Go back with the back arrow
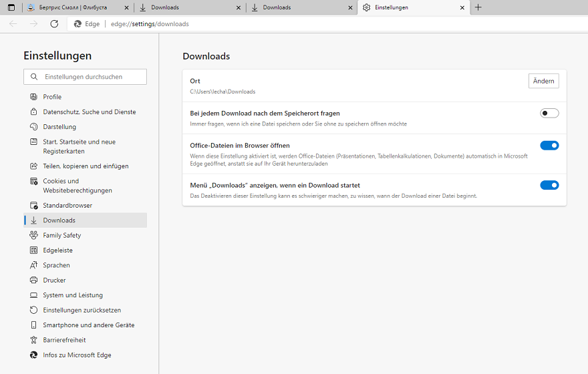 coord(13,24)
